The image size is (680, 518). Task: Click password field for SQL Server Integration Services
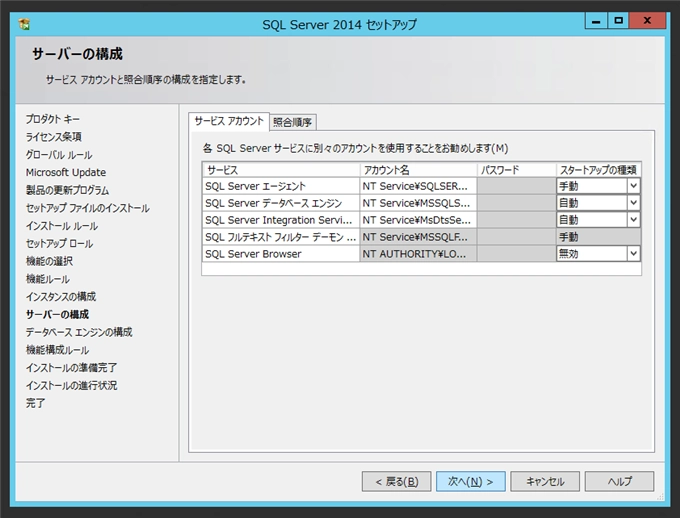point(517,220)
